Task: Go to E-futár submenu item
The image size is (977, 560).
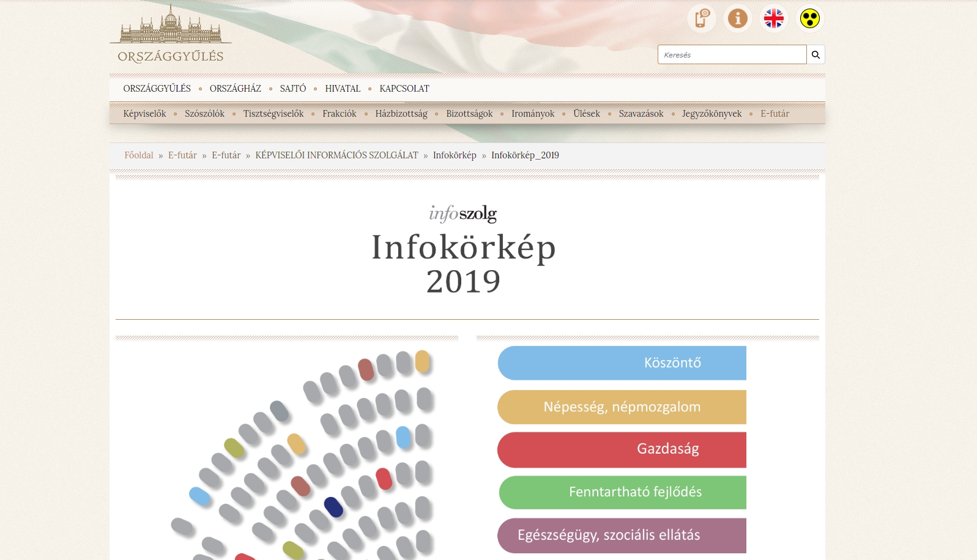Action: coord(775,114)
